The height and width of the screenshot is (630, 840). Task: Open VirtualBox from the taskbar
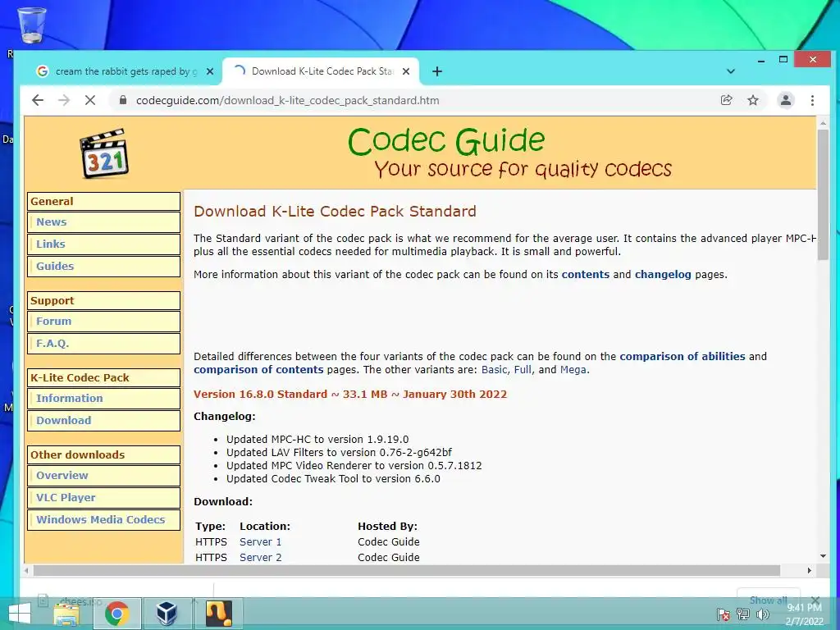(x=167, y=614)
